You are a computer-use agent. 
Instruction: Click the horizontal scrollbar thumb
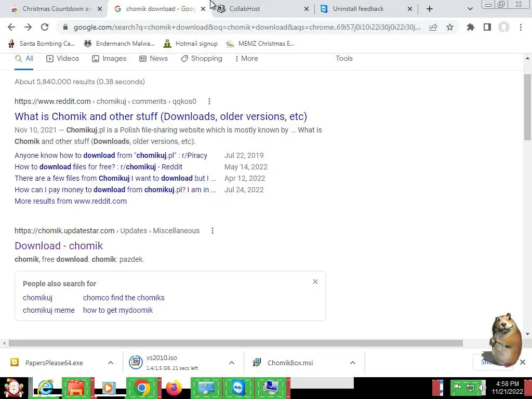(236, 343)
